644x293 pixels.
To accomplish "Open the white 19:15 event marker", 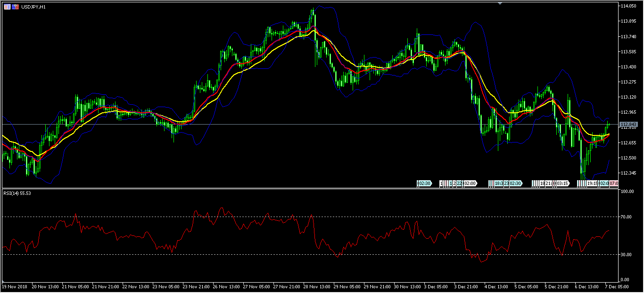I will pyautogui.click(x=593, y=183).
